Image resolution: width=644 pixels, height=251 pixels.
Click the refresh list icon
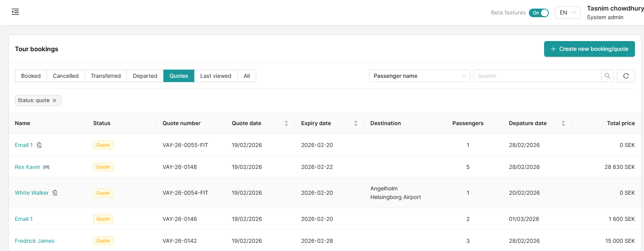626,76
